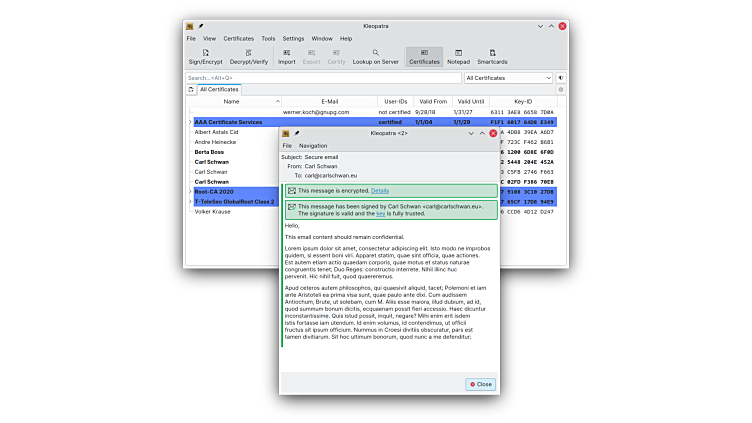Click the Import certificate icon

pos(287,56)
